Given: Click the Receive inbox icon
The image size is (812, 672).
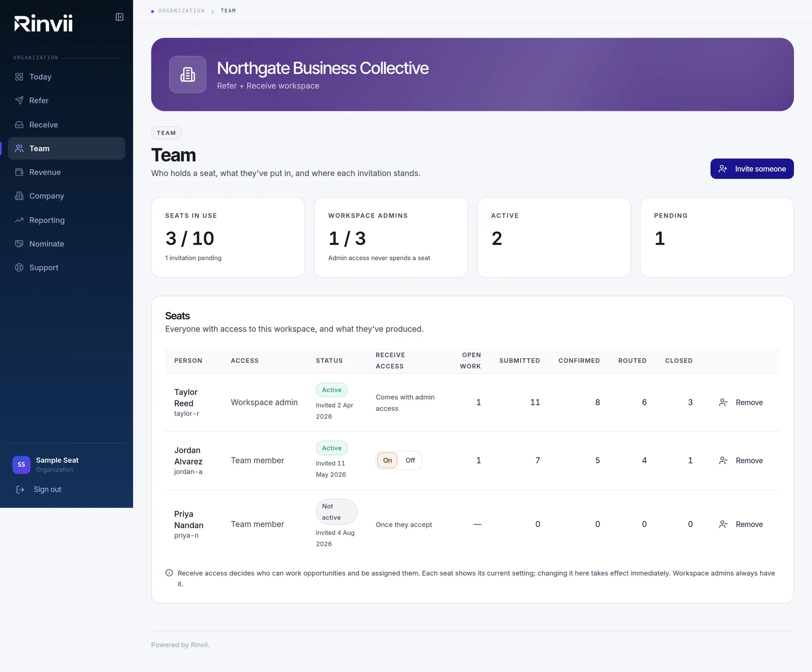Looking at the screenshot, I should coord(19,125).
